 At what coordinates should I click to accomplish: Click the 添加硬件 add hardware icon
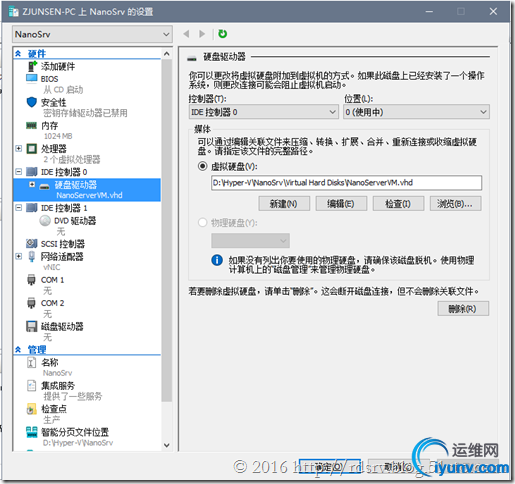click(32, 66)
